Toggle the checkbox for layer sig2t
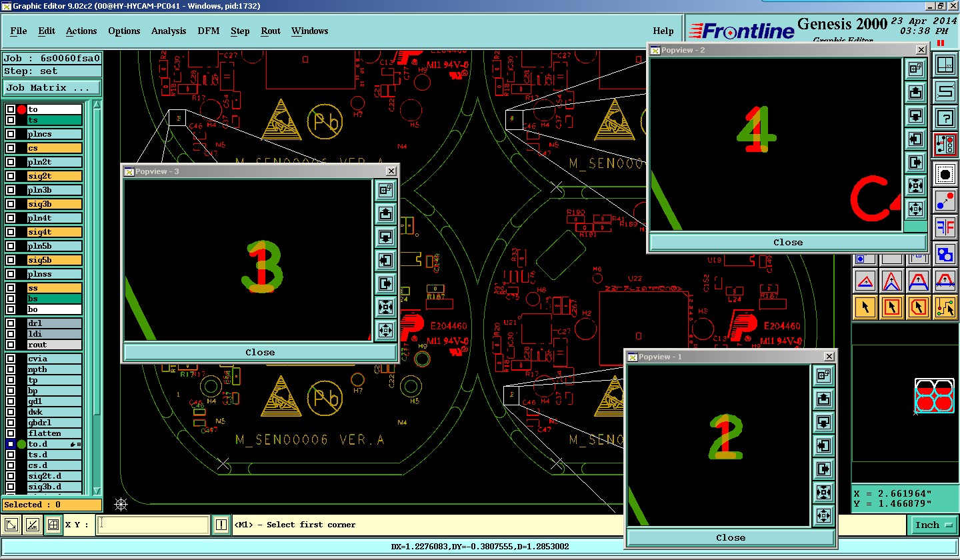 coord(11,176)
